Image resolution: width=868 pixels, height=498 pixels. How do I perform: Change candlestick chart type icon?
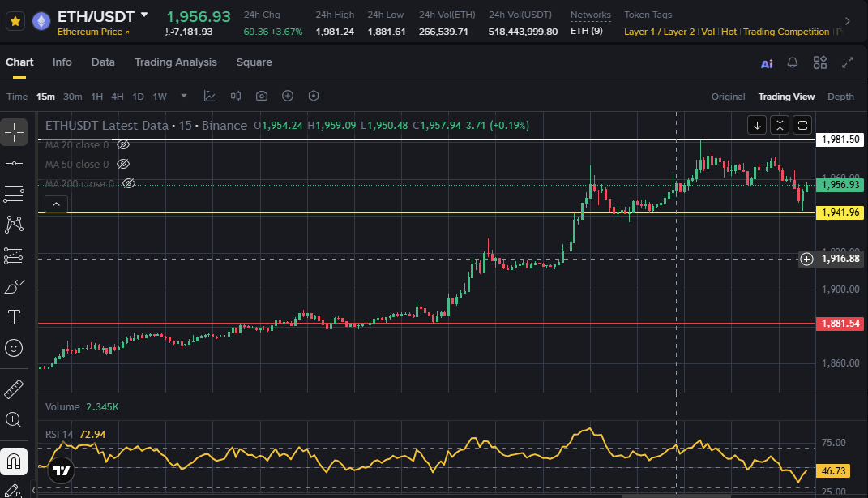pos(236,96)
